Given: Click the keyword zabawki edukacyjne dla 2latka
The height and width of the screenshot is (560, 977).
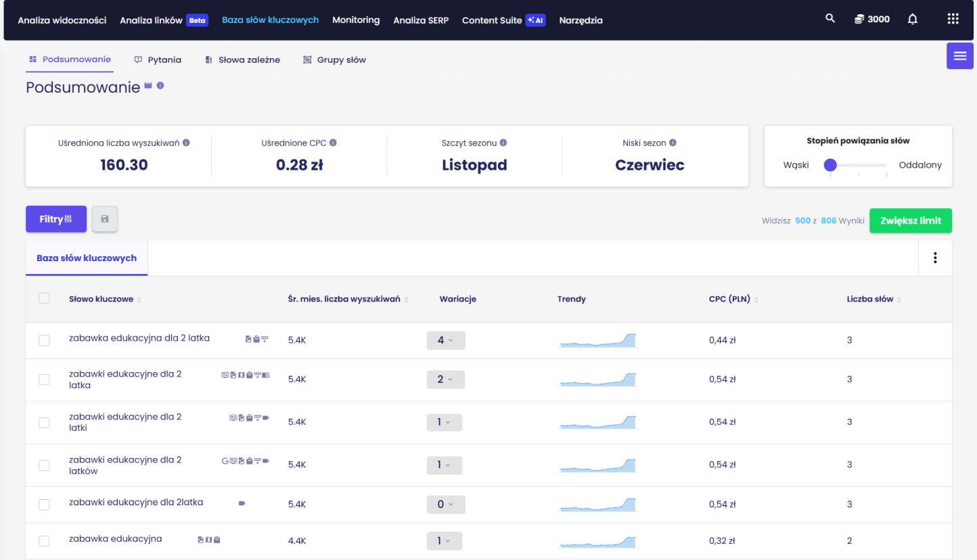Looking at the screenshot, I should 136,502.
